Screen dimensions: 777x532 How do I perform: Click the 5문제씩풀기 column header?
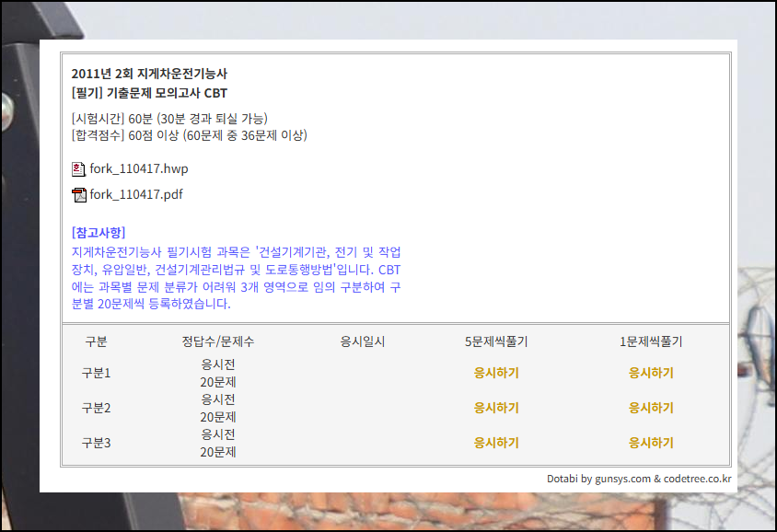pos(496,341)
